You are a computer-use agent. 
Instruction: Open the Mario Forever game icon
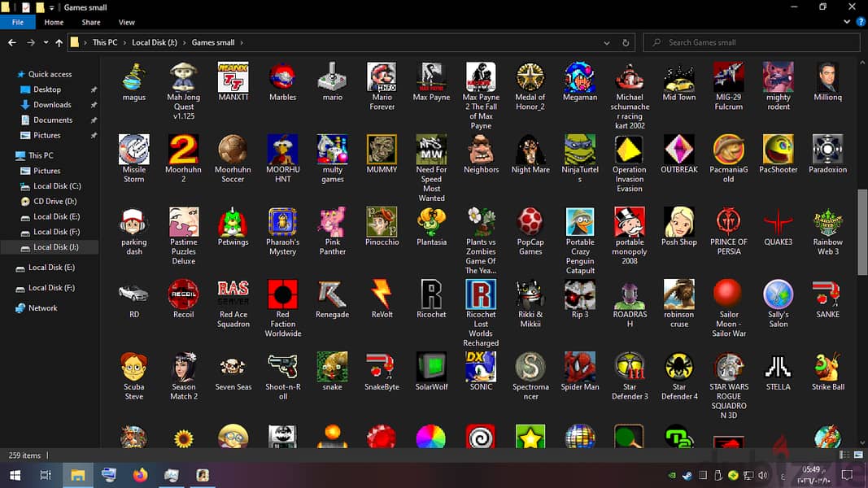click(382, 77)
